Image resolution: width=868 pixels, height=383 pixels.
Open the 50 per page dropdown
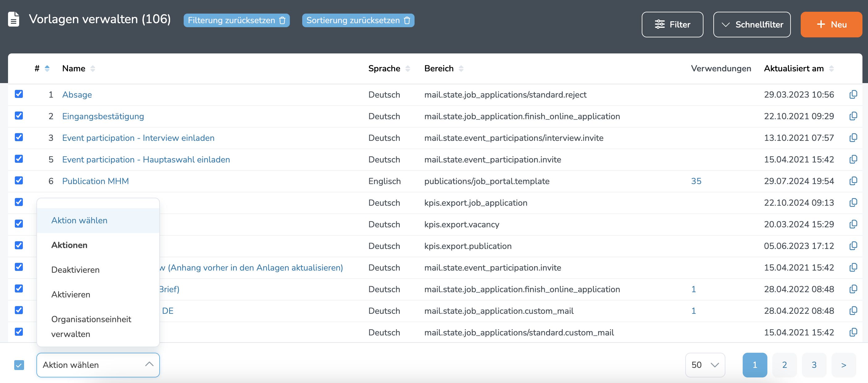(x=705, y=365)
